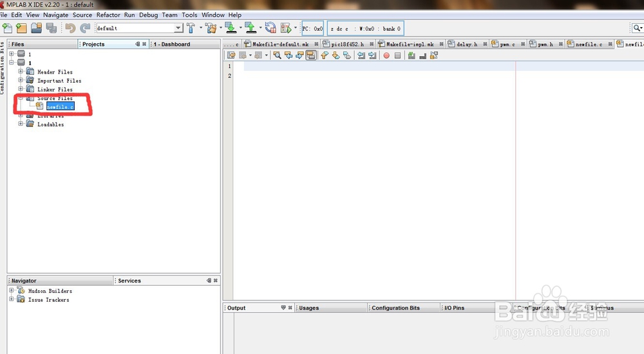The width and height of the screenshot is (644, 354).
Task: Click the Shift Line Left icon
Action: pos(361,55)
